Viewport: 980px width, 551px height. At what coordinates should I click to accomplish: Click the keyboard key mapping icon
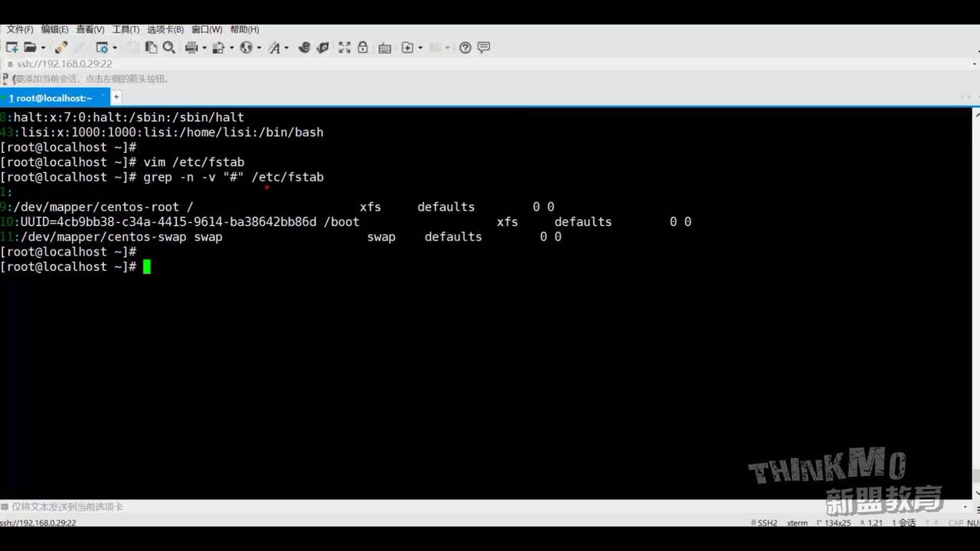click(384, 47)
